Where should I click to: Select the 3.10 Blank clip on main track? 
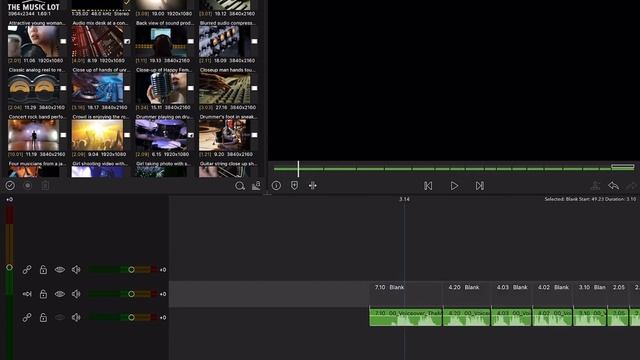tap(590, 294)
